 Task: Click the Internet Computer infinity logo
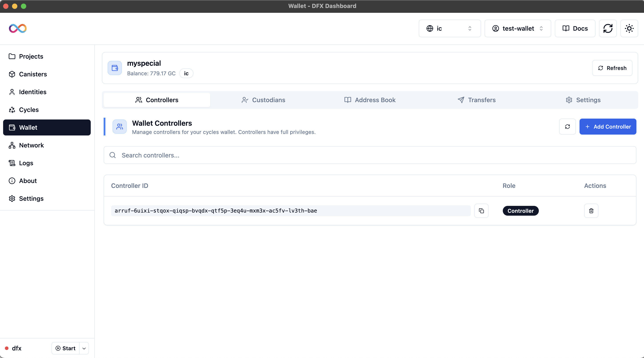tap(18, 28)
